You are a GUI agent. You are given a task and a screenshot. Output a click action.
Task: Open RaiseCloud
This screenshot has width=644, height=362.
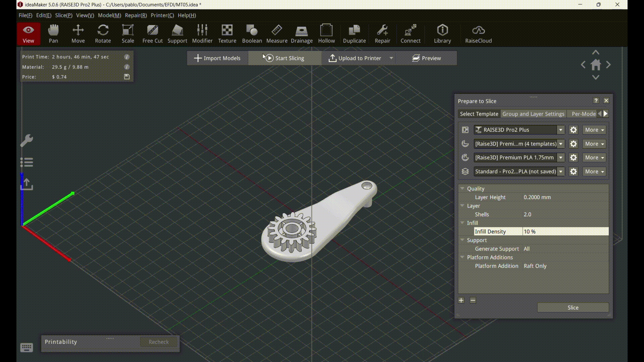(x=478, y=34)
